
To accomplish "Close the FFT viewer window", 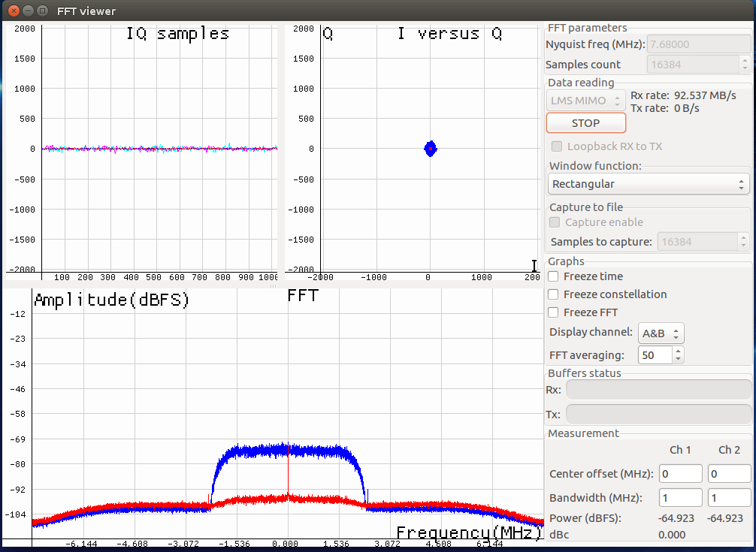I will [x=11, y=11].
